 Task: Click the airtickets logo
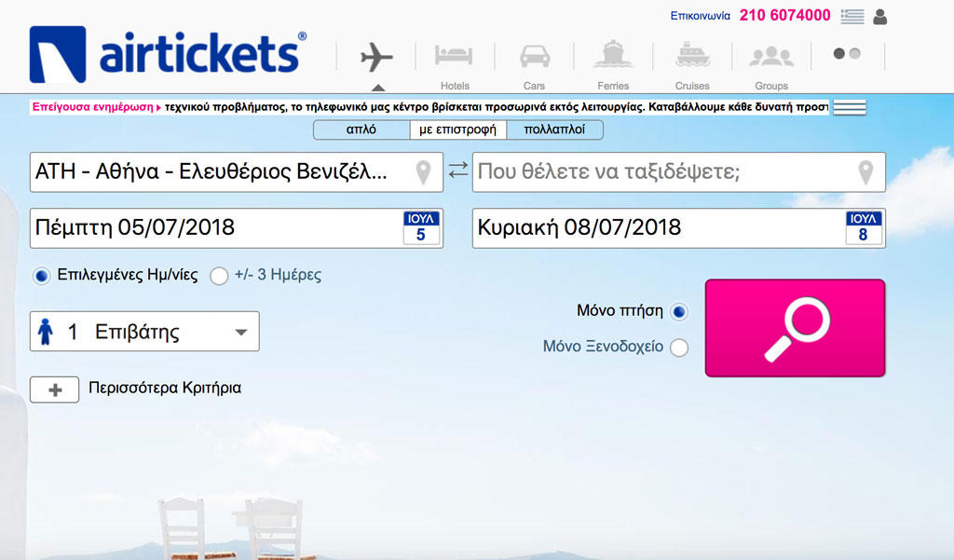tap(168, 54)
